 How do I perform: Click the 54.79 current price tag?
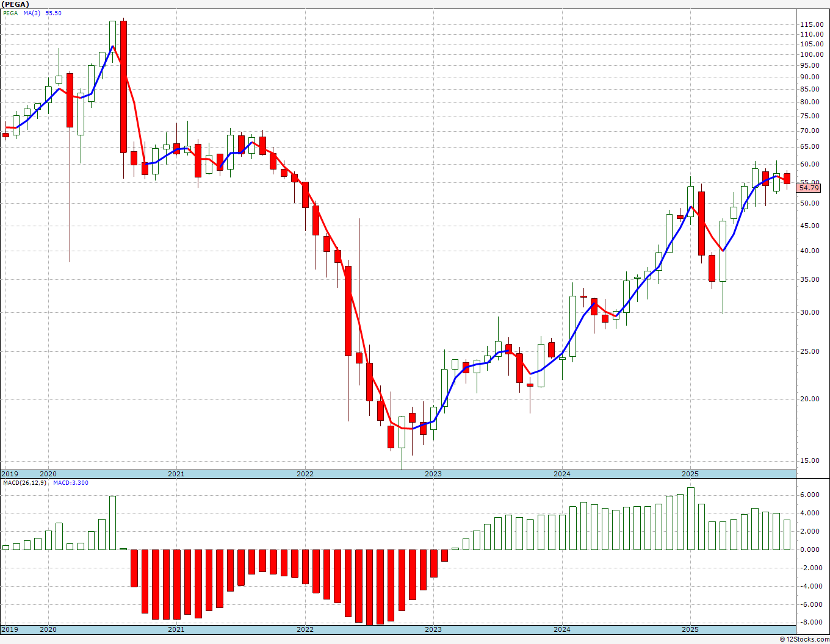(809, 188)
